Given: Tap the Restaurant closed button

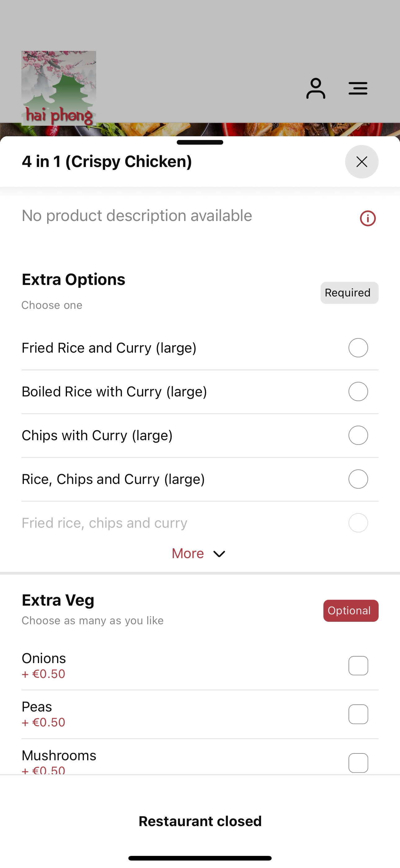Looking at the screenshot, I should click(200, 821).
